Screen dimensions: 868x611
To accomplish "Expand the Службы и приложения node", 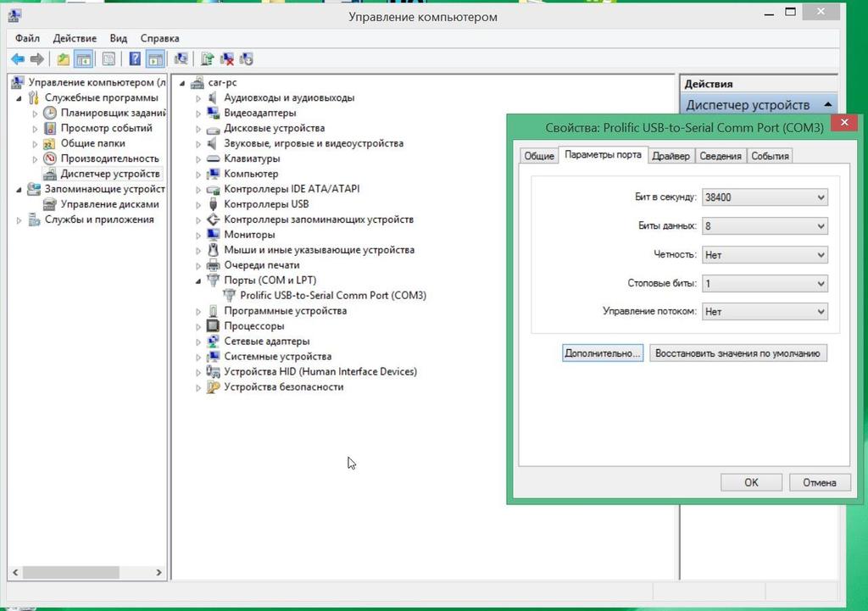I will click(x=19, y=220).
